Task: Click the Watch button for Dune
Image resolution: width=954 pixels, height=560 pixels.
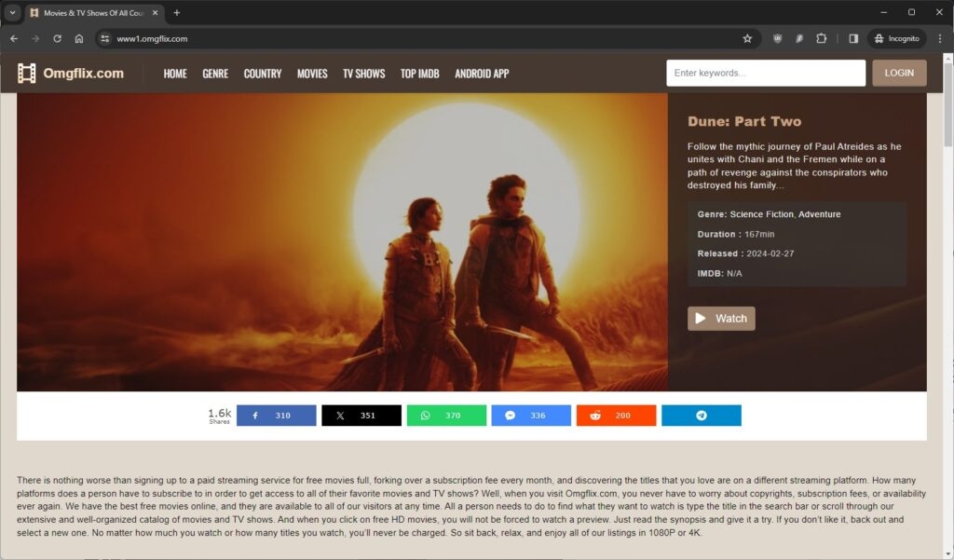Action: (722, 319)
